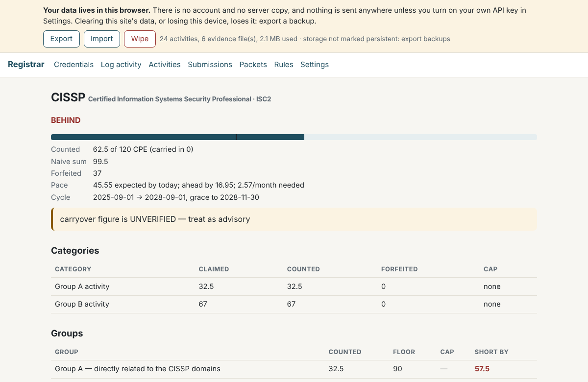Click the red short-by value 57.5
588x382 pixels.
click(x=482, y=369)
